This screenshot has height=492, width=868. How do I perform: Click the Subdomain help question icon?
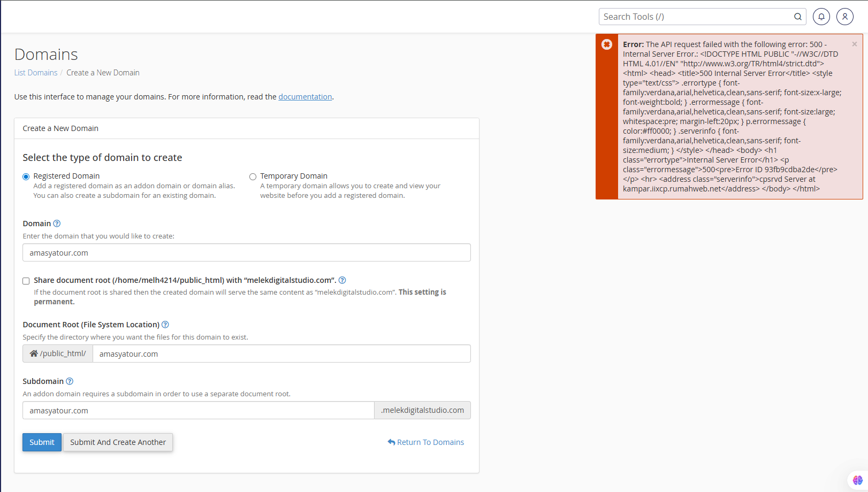[x=70, y=381]
